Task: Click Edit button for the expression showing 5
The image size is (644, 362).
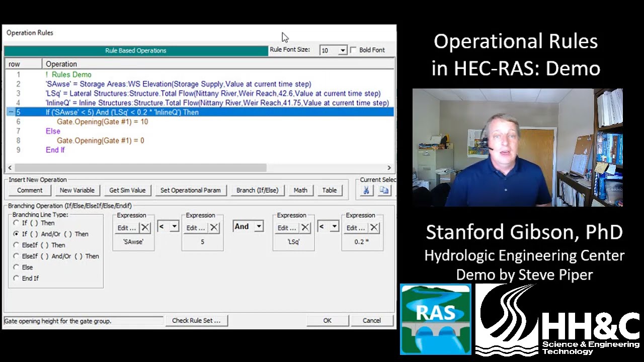Action: pyautogui.click(x=196, y=228)
